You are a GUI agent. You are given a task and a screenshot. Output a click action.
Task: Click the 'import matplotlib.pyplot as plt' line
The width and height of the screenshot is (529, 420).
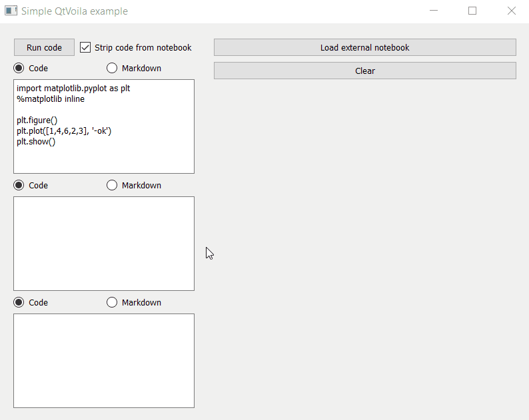coord(73,89)
